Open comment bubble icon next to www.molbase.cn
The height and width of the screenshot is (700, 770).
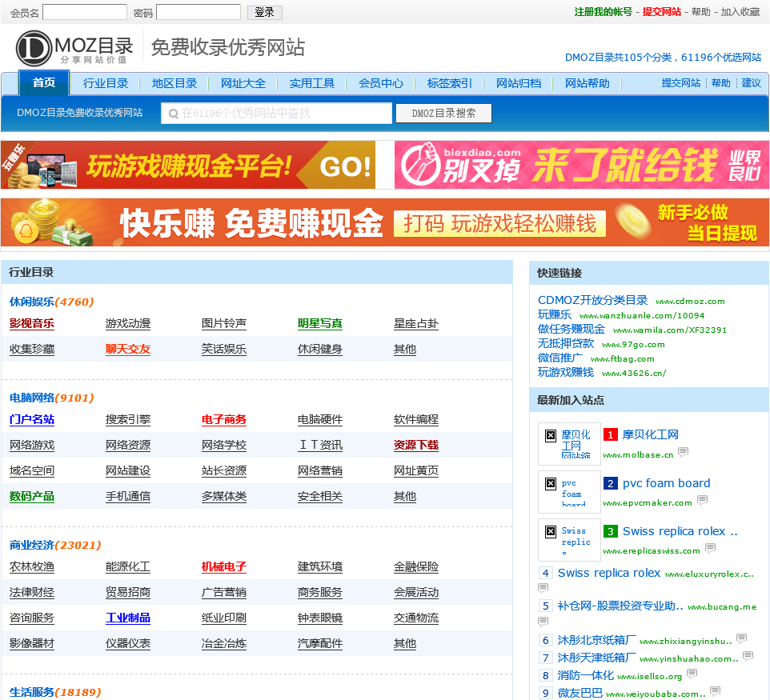(683, 452)
